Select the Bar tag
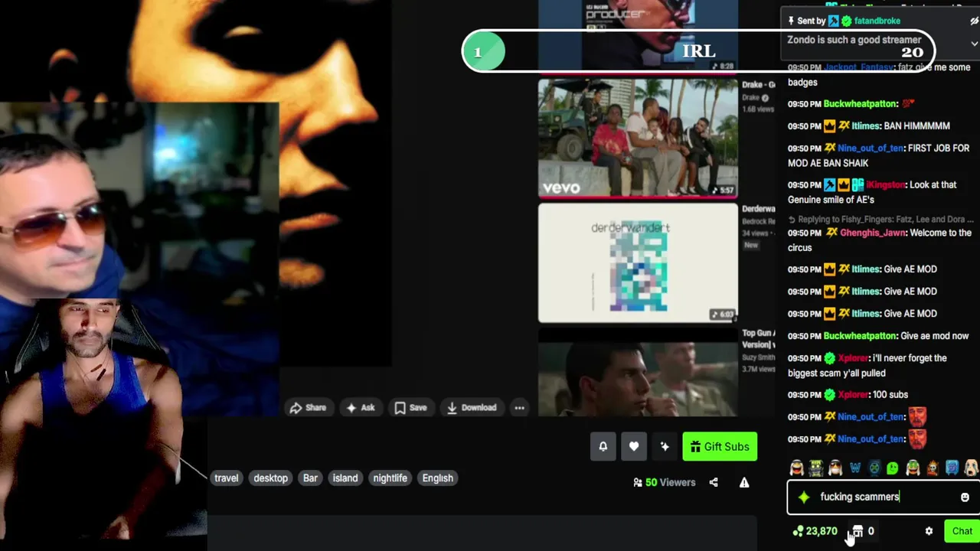 coord(310,478)
